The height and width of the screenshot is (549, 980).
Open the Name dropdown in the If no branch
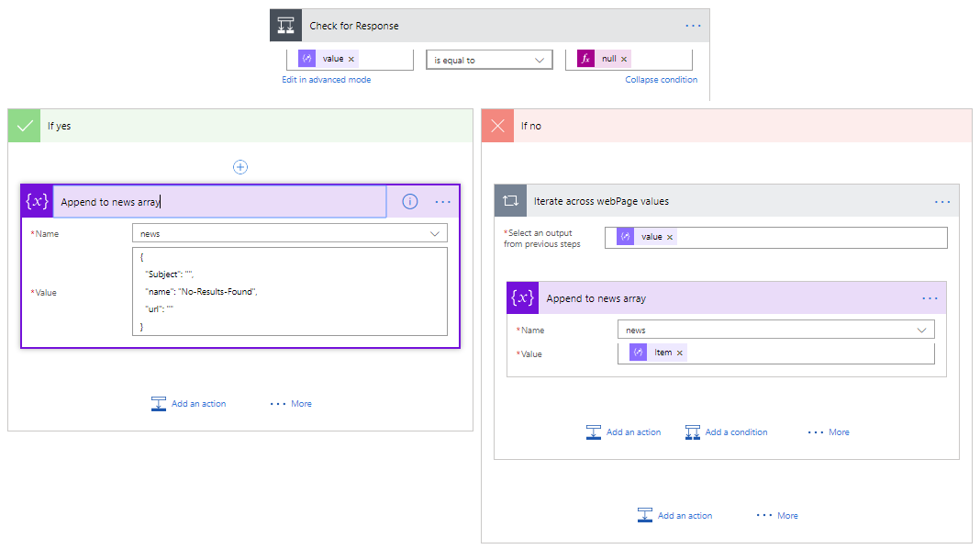(x=921, y=330)
